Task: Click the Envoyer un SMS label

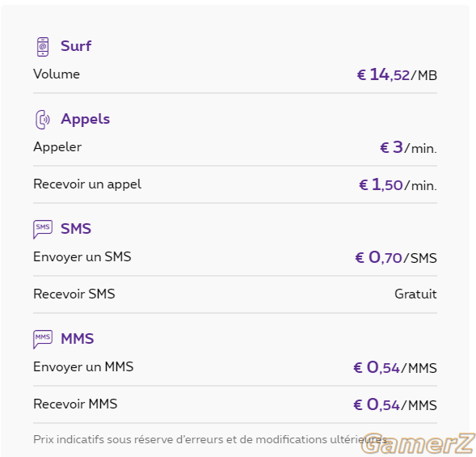Action: pos(82,257)
